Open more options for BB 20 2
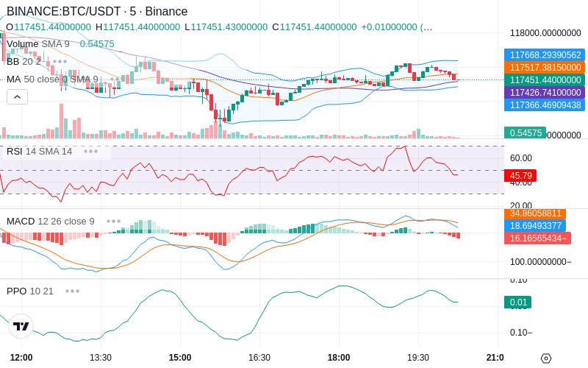The height and width of the screenshot is (368, 588). tap(60, 61)
